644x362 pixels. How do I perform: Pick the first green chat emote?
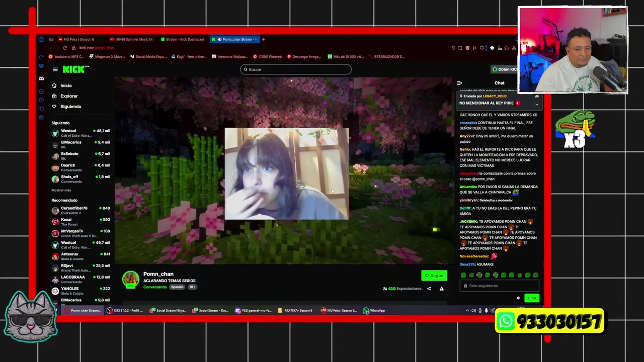463,275
